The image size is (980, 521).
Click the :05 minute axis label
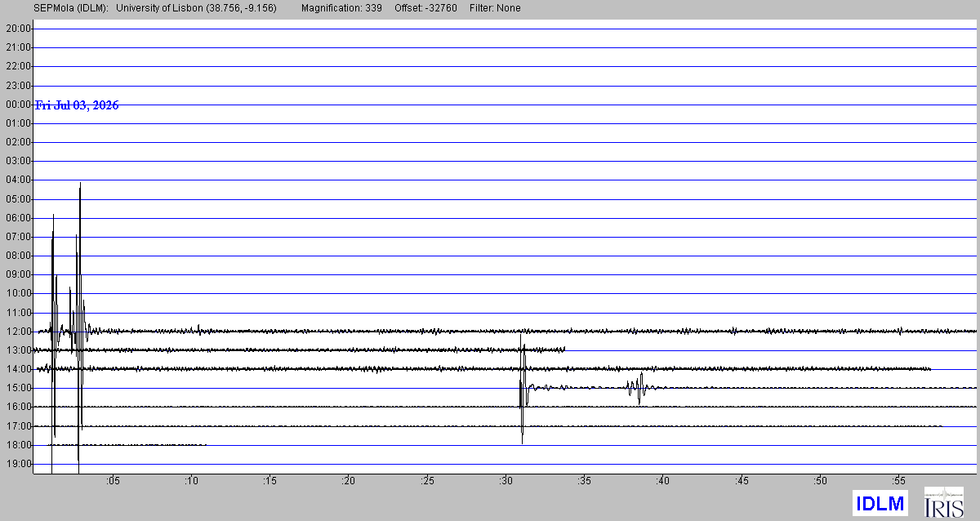(113, 481)
